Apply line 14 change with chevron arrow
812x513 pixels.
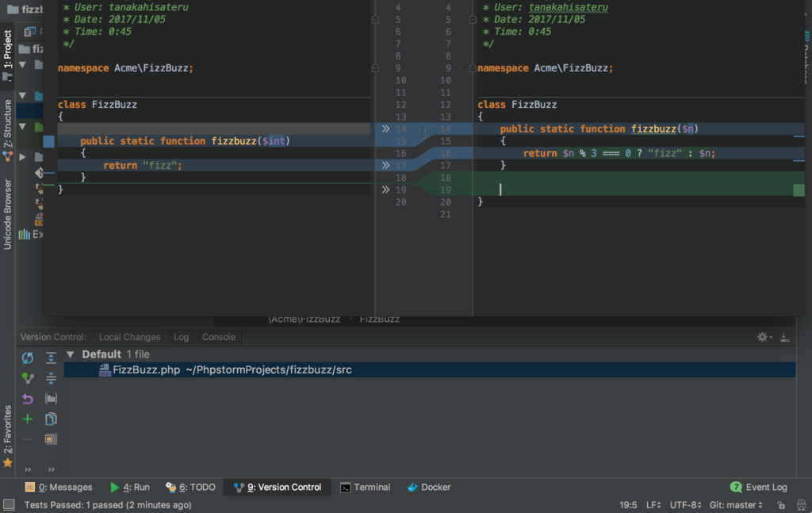pos(386,129)
